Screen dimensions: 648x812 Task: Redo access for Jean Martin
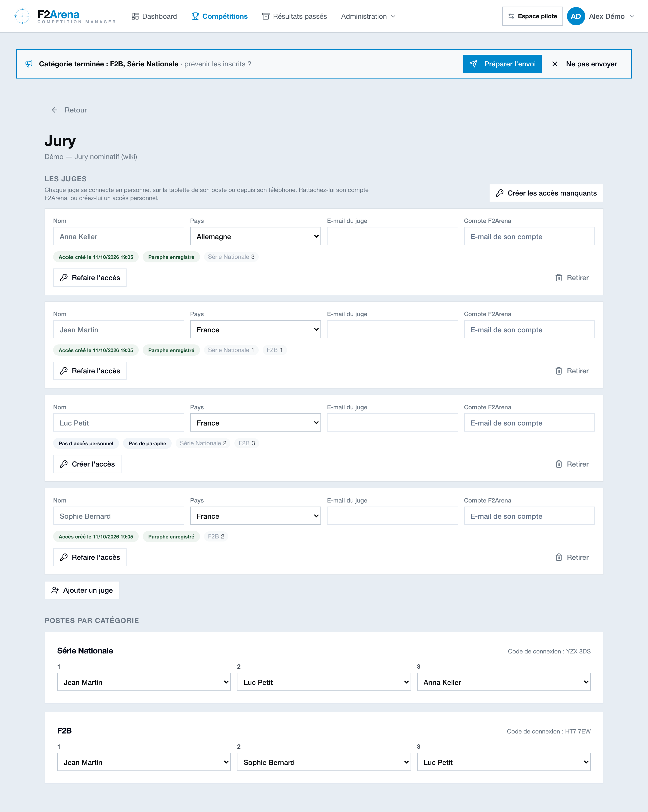pyautogui.click(x=90, y=371)
